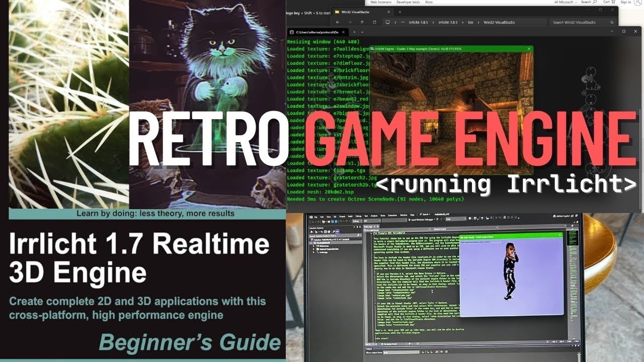
Task: Click the This PC monitor icon in address bar
Action: [x=388, y=22]
